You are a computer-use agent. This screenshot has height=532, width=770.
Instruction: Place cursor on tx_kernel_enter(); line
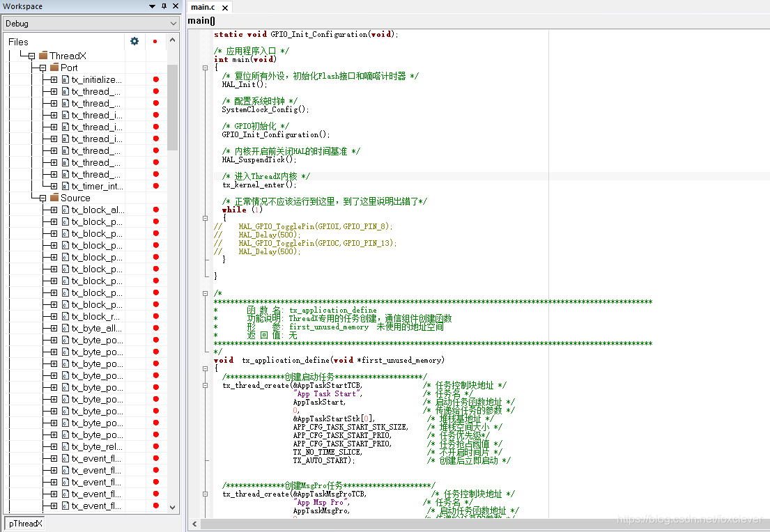pos(259,185)
